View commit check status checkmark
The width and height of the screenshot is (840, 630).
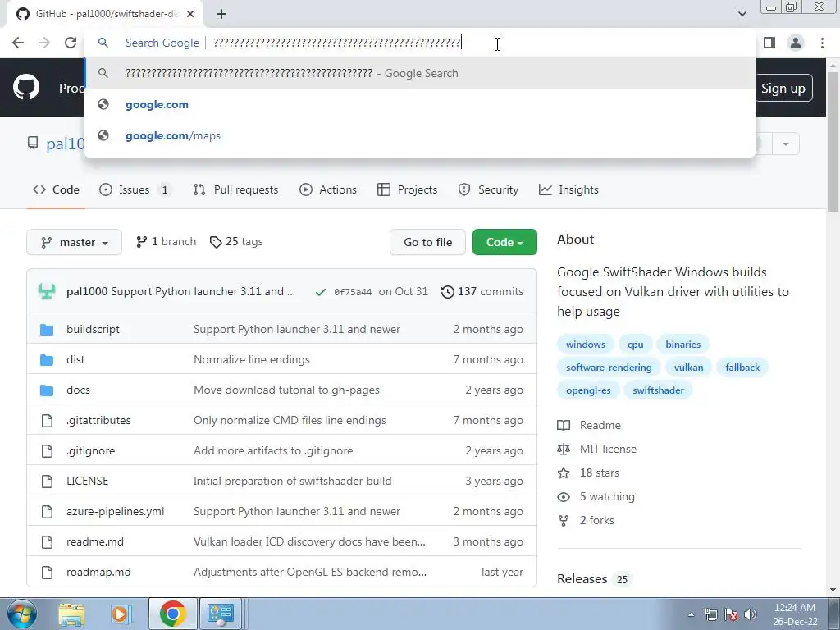tap(321, 292)
